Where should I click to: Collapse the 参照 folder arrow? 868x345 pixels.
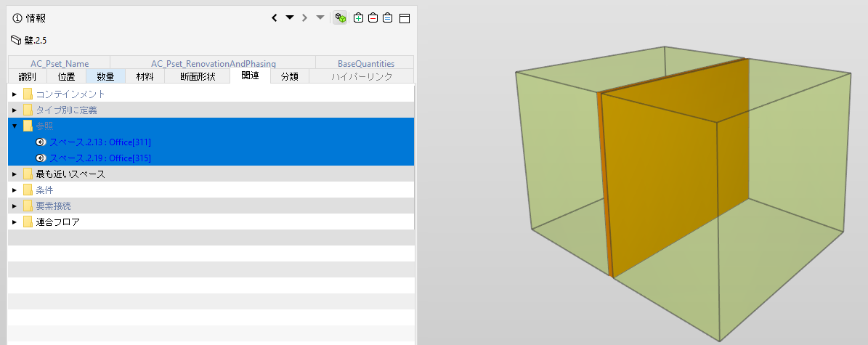point(15,126)
